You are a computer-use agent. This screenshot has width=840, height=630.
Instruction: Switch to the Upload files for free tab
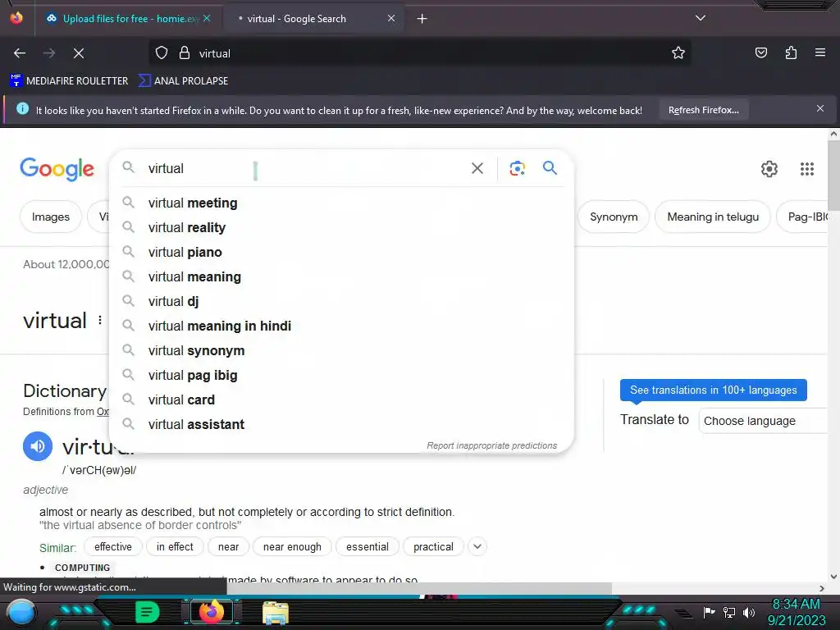(129, 19)
